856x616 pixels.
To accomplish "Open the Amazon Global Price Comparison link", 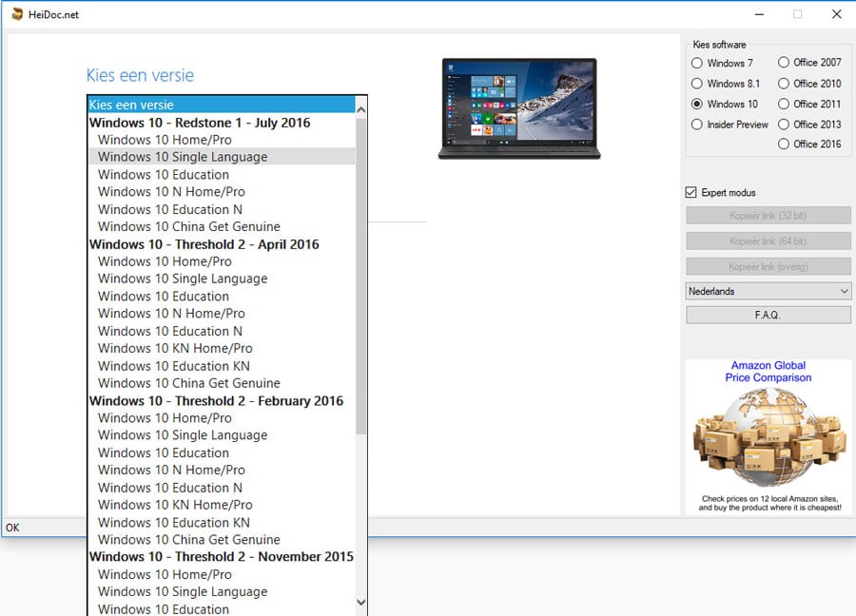I will point(768,372).
